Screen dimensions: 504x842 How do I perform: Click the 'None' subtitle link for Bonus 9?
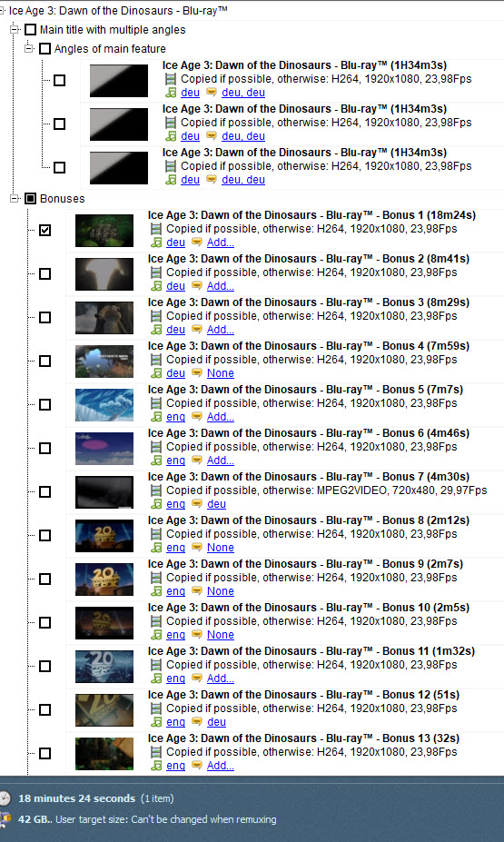[x=221, y=590]
